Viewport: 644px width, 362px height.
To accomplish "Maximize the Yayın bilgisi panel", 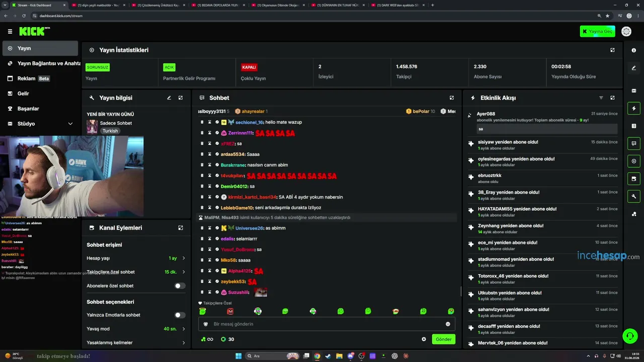I will pyautogui.click(x=181, y=98).
